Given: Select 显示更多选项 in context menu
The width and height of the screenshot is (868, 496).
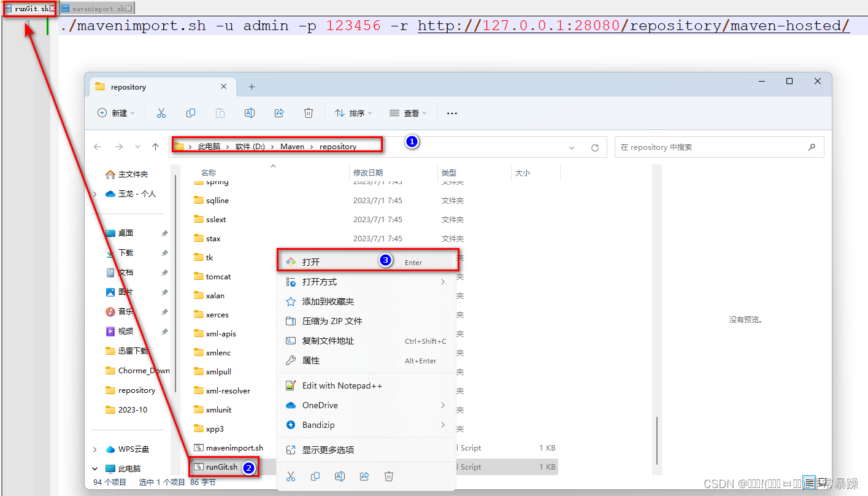Looking at the screenshot, I should click(x=367, y=450).
